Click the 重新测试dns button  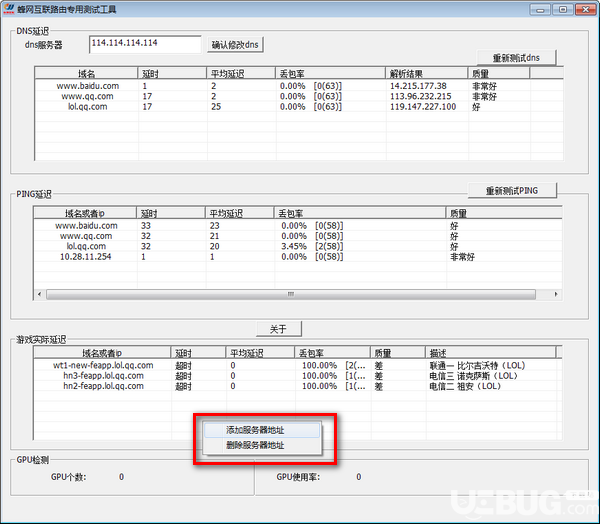point(516,58)
